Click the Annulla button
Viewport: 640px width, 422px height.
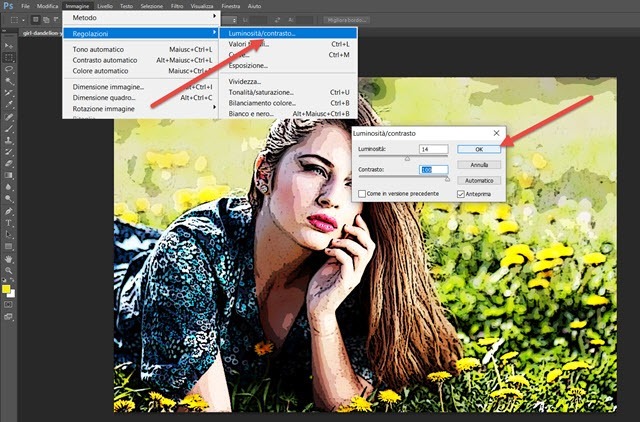[479, 165]
